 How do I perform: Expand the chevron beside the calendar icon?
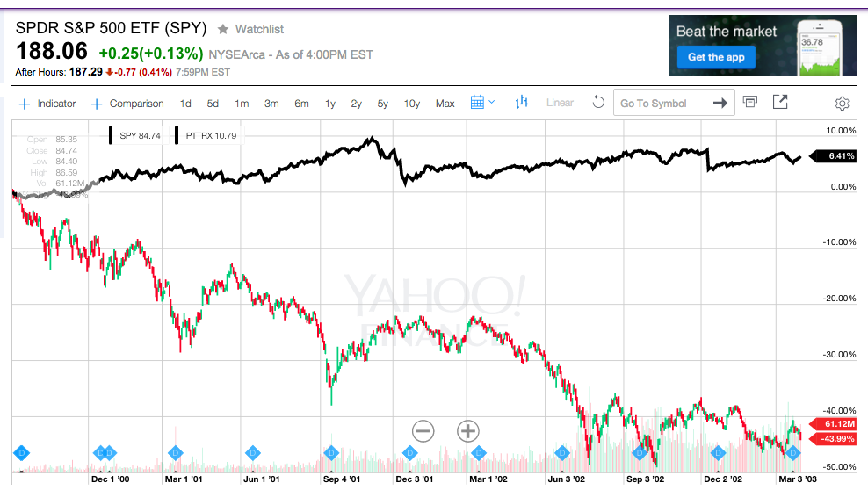(492, 103)
